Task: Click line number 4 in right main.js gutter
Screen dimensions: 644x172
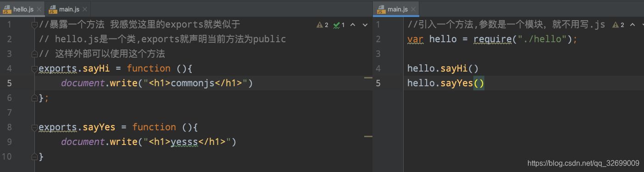Action: (378, 68)
